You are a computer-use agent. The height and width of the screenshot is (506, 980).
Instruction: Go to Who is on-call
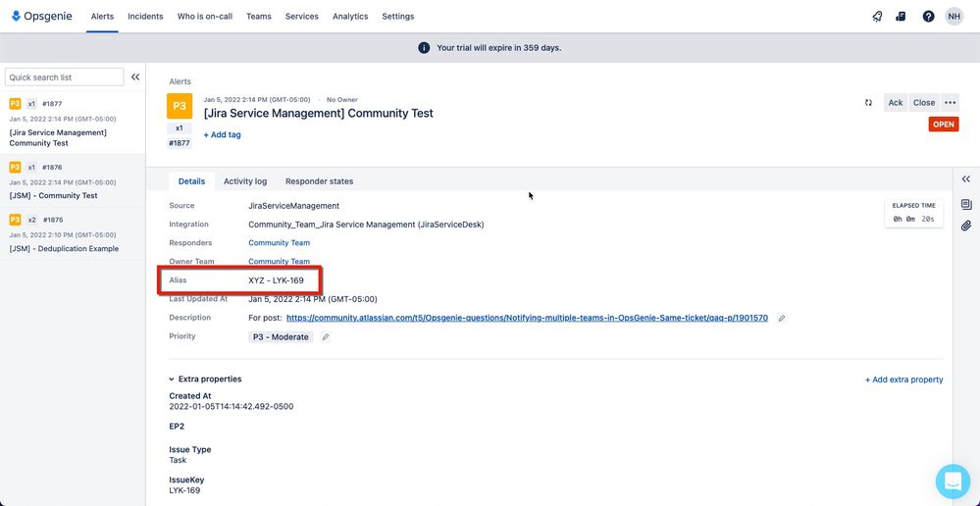(205, 17)
